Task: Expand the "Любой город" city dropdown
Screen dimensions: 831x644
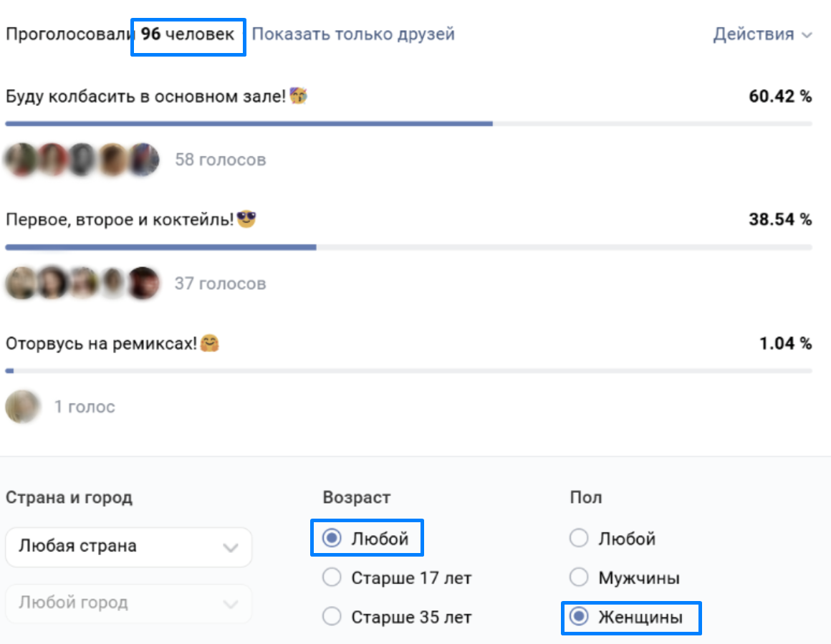Action: 128,603
